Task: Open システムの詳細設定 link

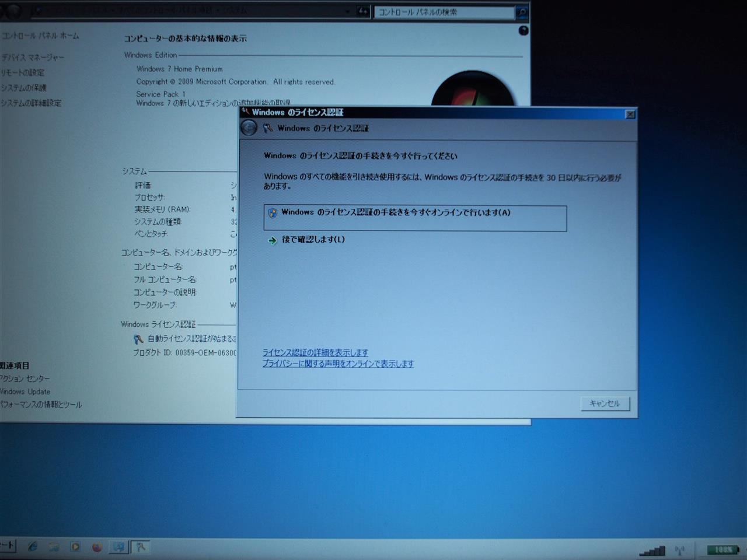Action: (x=30, y=103)
